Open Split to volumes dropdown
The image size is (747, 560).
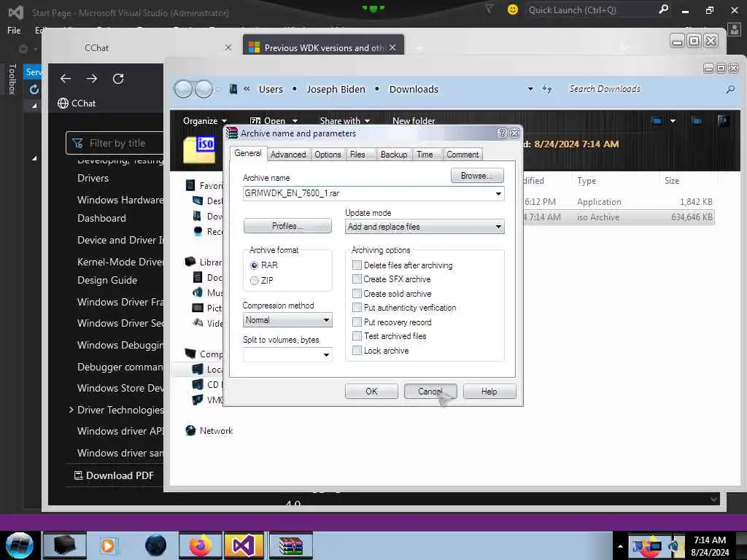(x=326, y=355)
